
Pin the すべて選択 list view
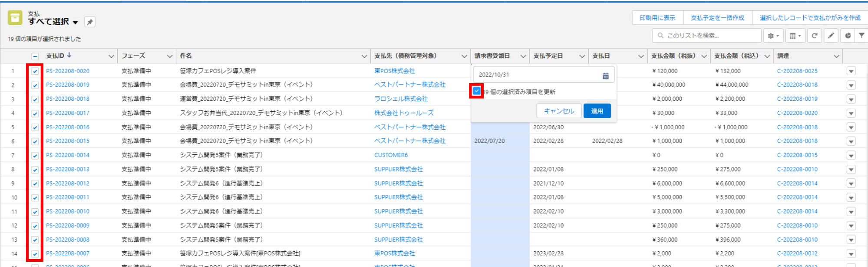click(90, 22)
